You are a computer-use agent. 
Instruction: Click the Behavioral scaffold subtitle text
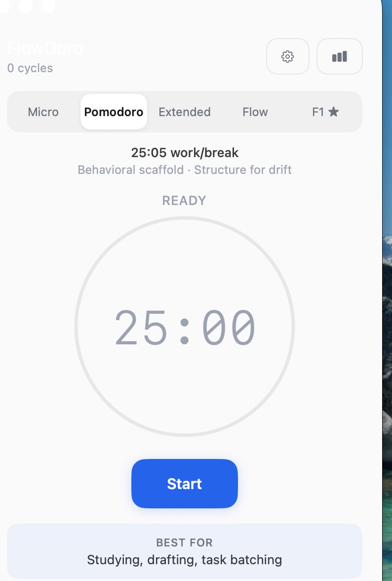[x=185, y=170]
